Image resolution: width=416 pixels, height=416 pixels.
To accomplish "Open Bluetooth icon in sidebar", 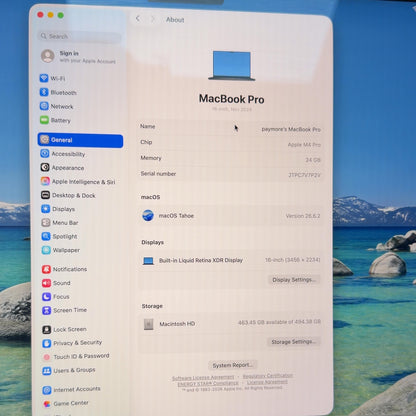I will (x=44, y=92).
